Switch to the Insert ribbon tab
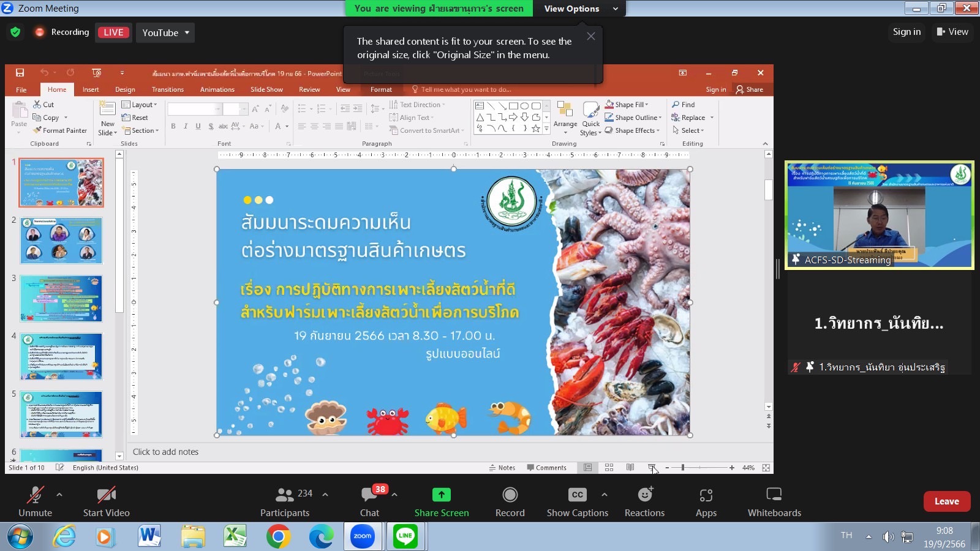Viewport: 980px width, 551px height. pos(91,89)
